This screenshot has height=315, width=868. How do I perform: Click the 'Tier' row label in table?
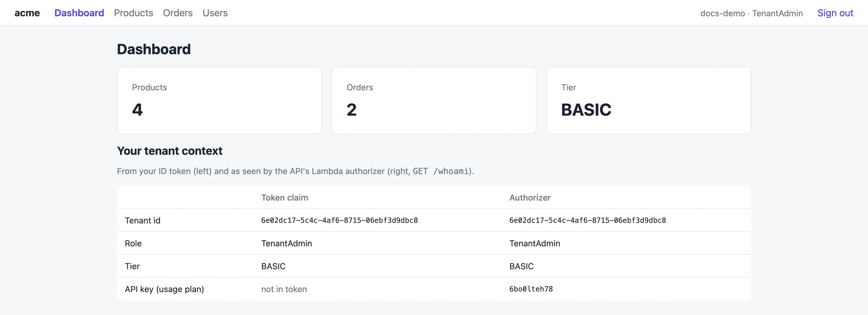coord(132,266)
